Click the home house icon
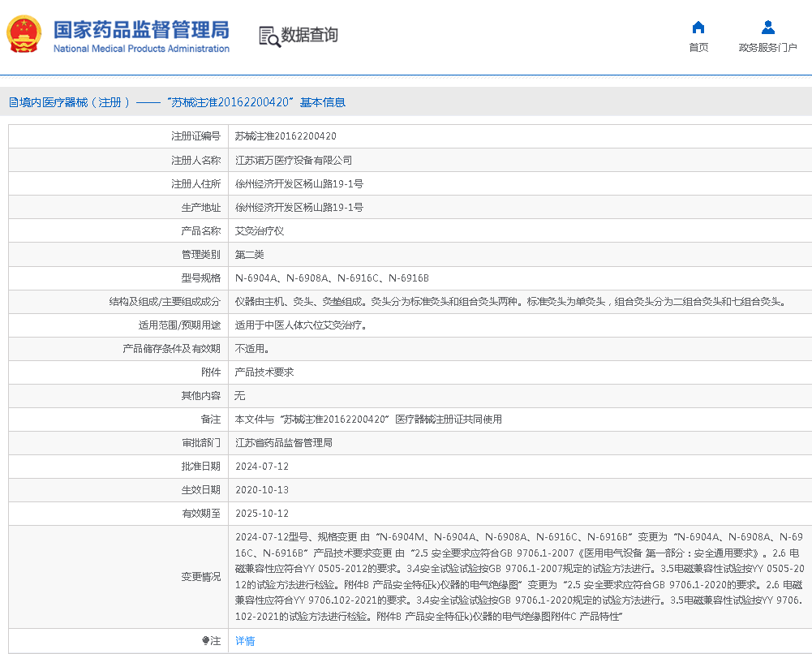812x654 pixels. [698, 28]
